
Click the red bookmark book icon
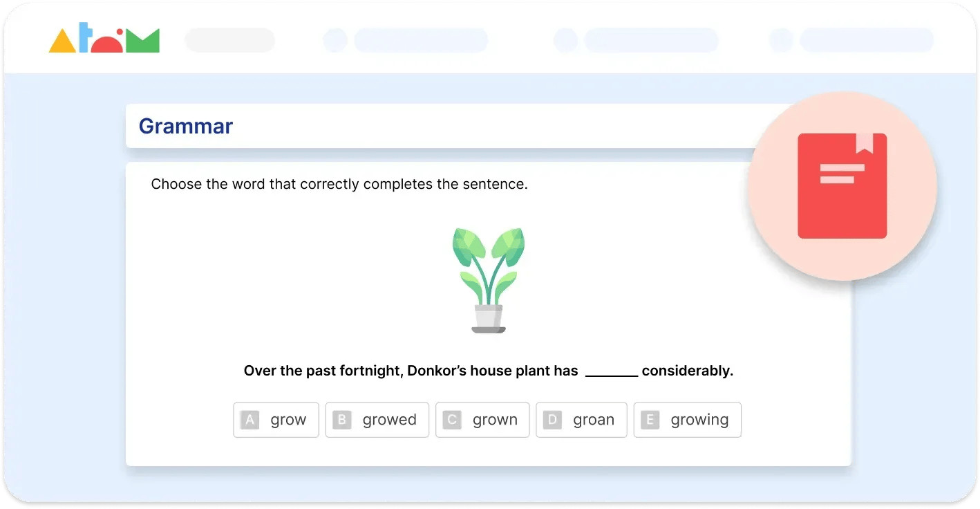pos(842,186)
